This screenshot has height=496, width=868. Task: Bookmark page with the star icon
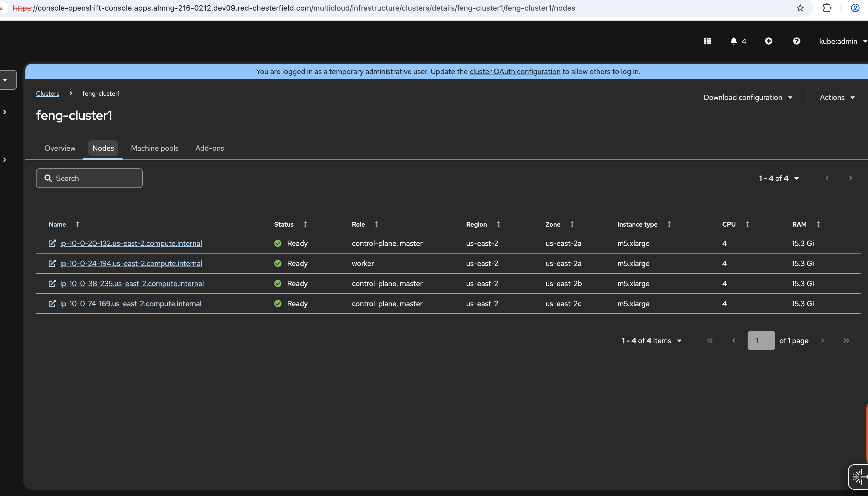(x=800, y=8)
